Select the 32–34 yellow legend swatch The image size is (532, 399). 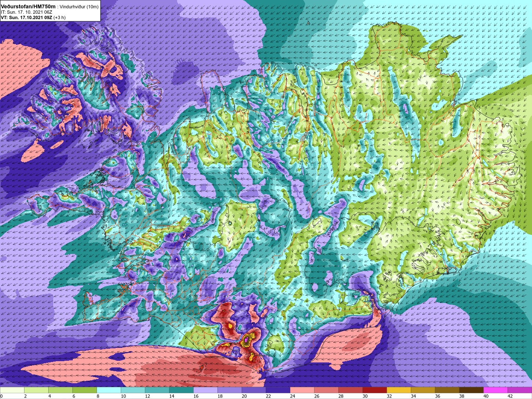399,390
